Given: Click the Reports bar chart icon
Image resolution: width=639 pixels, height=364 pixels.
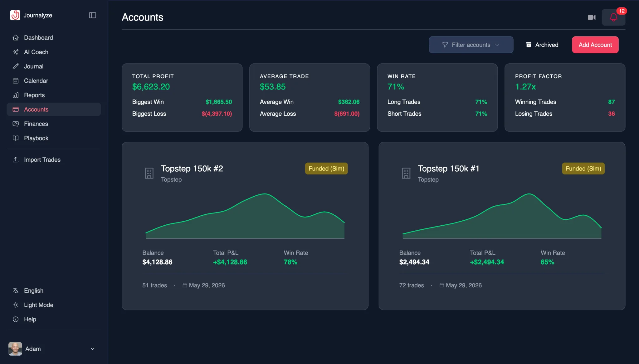Looking at the screenshot, I should (x=16, y=95).
